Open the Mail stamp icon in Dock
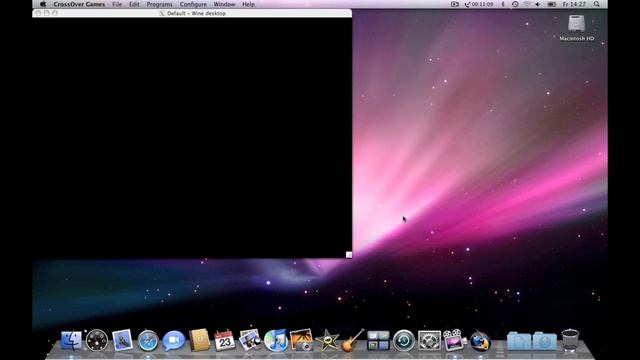 (x=122, y=340)
